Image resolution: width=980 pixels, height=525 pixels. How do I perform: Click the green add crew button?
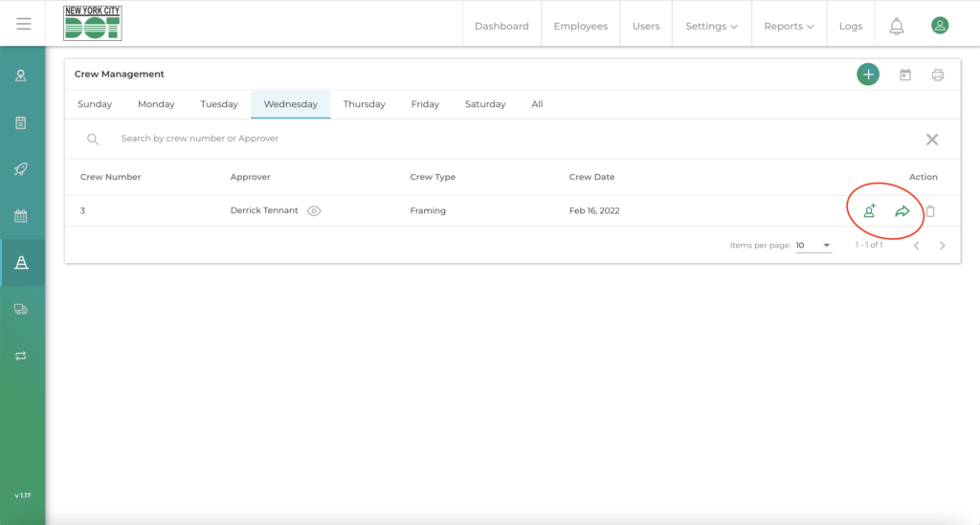(867, 75)
